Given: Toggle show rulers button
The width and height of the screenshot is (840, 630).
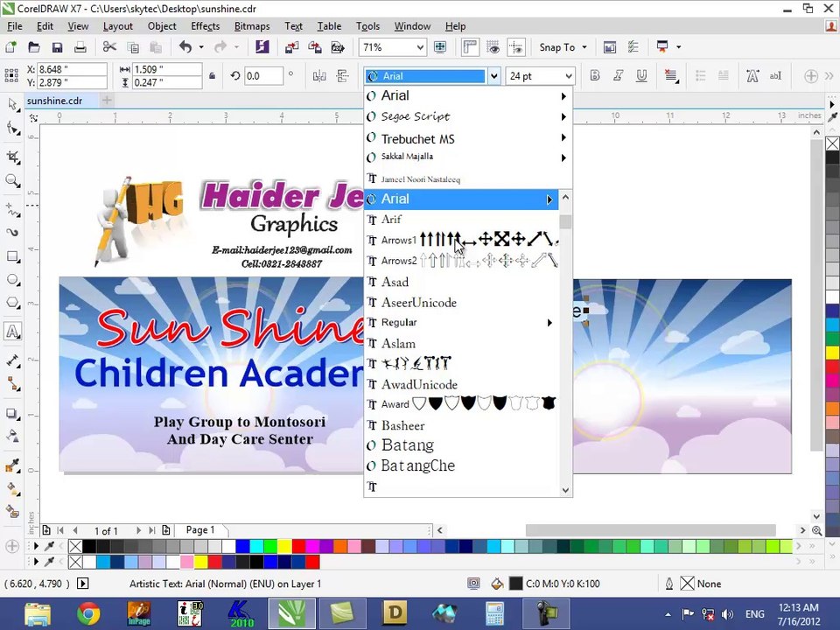Looking at the screenshot, I should 470,47.
